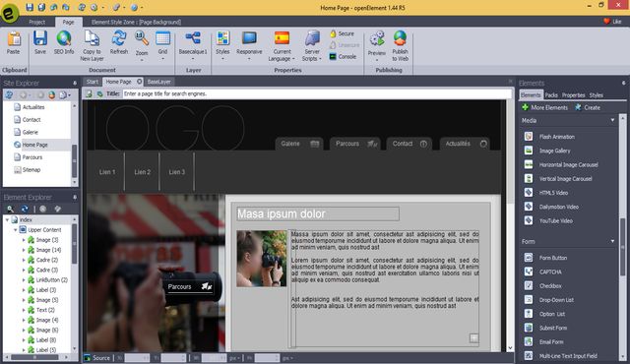Click the Secure lock option
The height and width of the screenshot is (364, 630).
point(343,33)
